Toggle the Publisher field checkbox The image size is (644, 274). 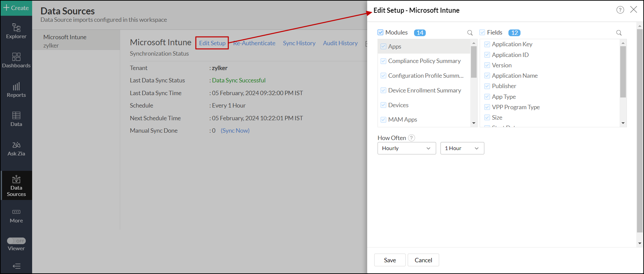[487, 86]
